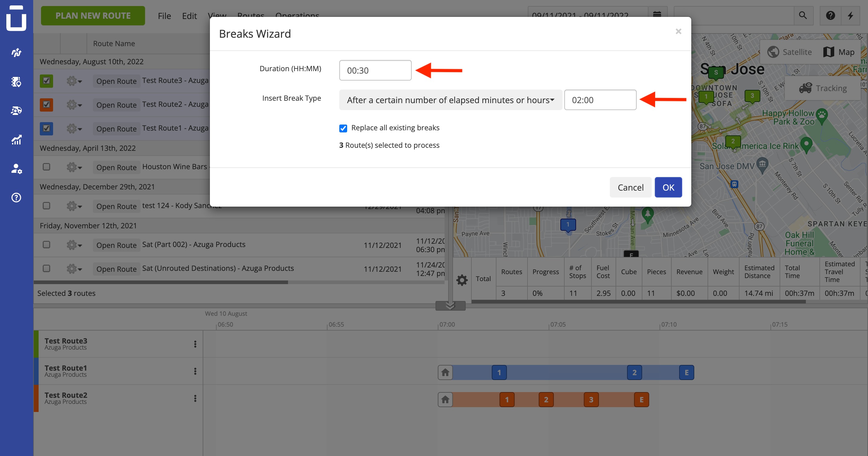This screenshot has height=456, width=868.
Task: Uncheck the Test Route1 row checkbox
Action: pyautogui.click(x=46, y=128)
